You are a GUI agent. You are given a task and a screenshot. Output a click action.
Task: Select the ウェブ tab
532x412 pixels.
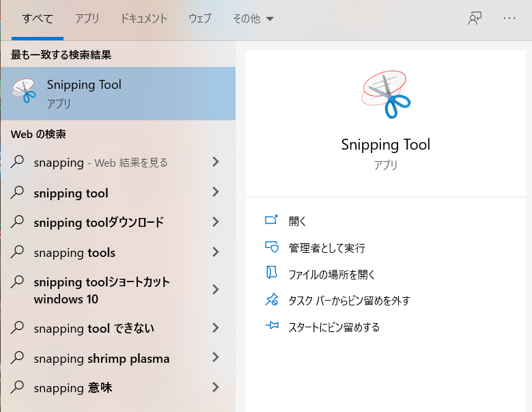point(200,18)
